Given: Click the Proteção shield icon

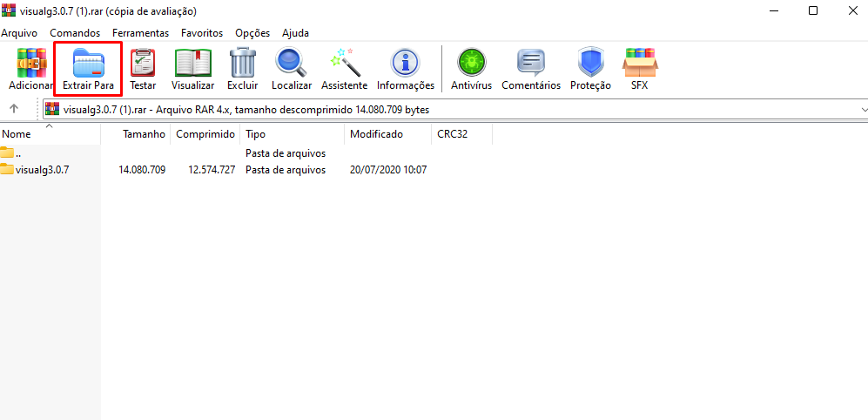Looking at the screenshot, I should point(590,62).
